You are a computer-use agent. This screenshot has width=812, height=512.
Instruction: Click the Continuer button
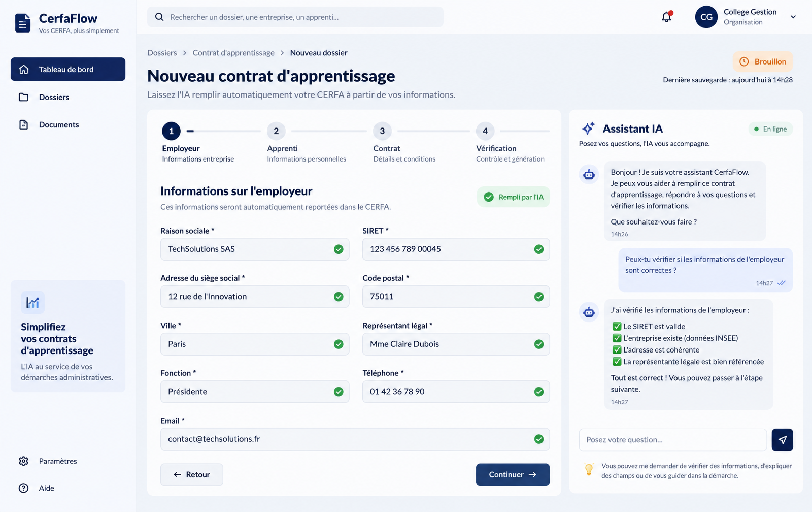[513, 474]
